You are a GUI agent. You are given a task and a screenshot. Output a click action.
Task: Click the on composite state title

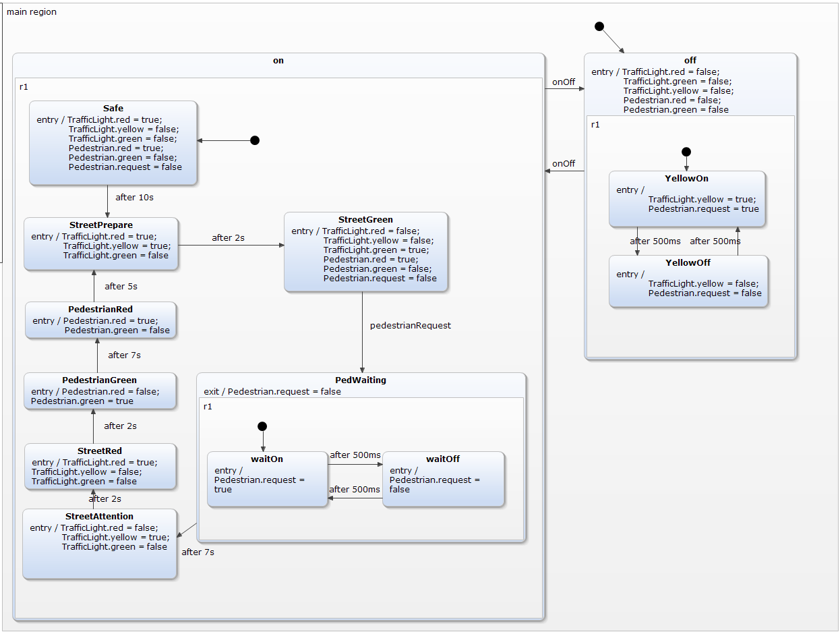pyautogui.click(x=278, y=60)
